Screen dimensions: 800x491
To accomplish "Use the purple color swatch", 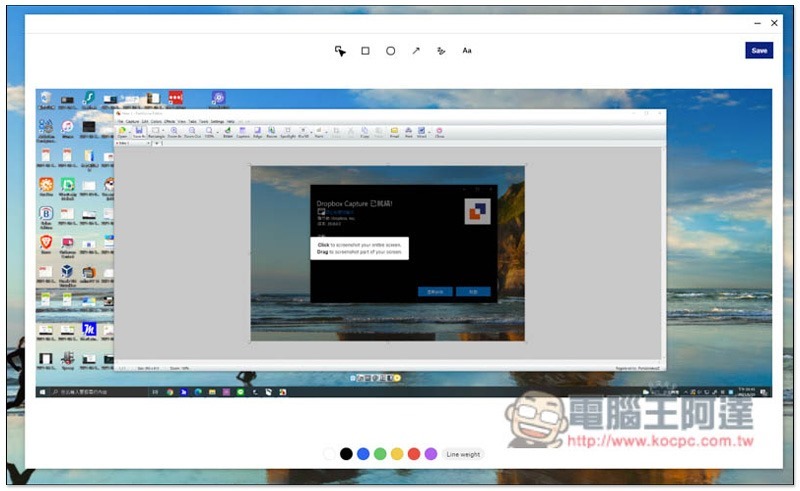I will pyautogui.click(x=431, y=454).
